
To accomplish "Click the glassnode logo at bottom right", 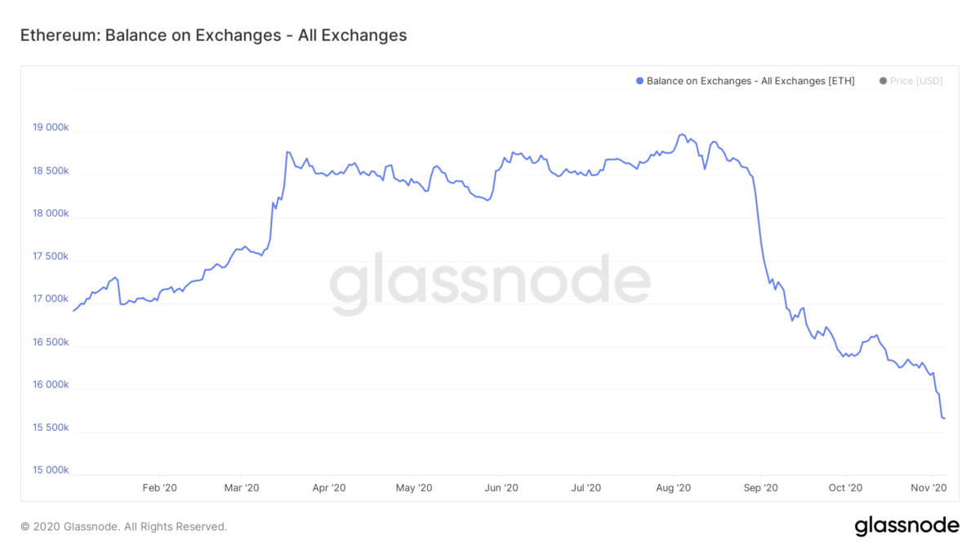I will (906, 527).
